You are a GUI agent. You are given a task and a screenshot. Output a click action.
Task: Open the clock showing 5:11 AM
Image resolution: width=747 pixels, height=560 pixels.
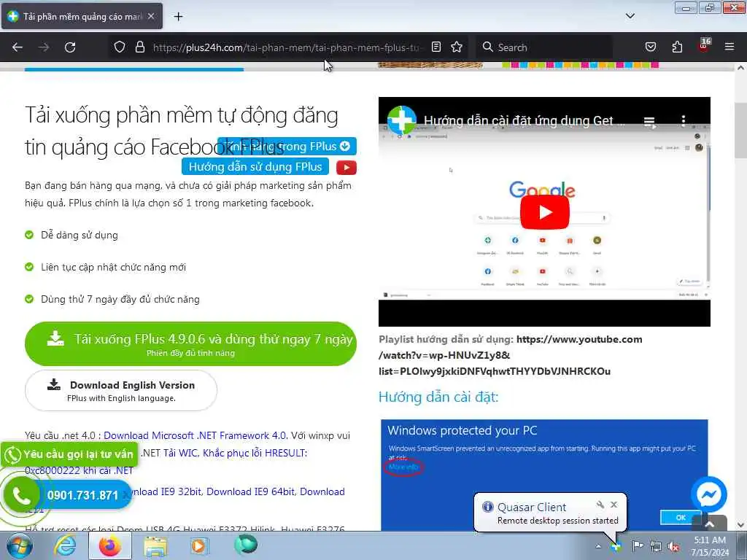[x=710, y=545]
